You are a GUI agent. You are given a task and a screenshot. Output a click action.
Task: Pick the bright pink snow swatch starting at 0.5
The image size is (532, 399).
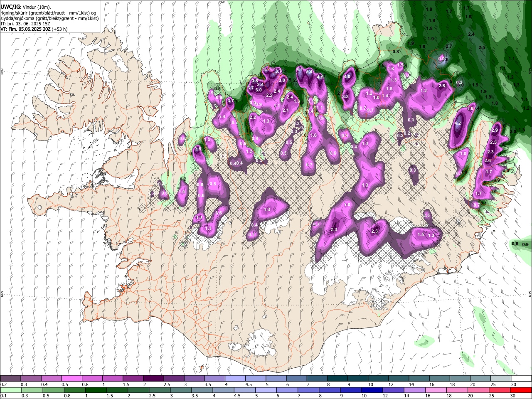(x=72, y=379)
